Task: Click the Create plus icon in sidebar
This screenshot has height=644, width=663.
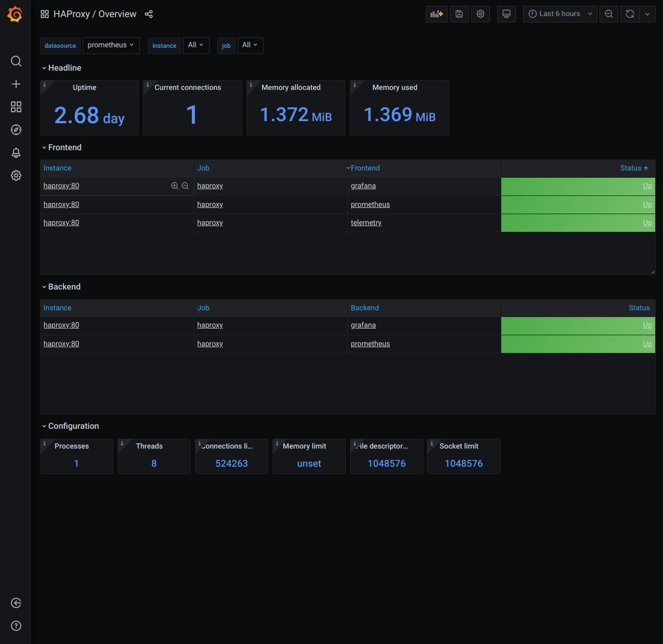Action: point(16,84)
